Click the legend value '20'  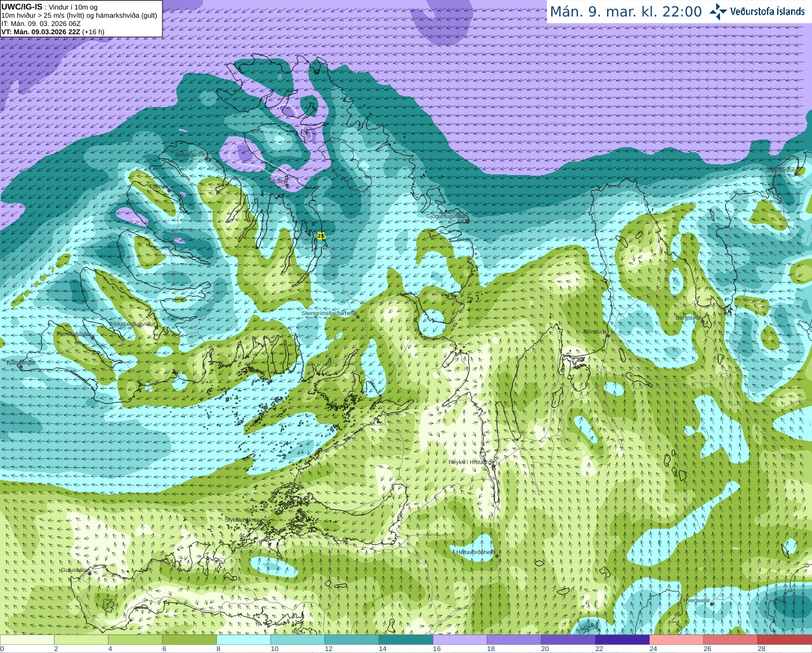click(x=545, y=649)
